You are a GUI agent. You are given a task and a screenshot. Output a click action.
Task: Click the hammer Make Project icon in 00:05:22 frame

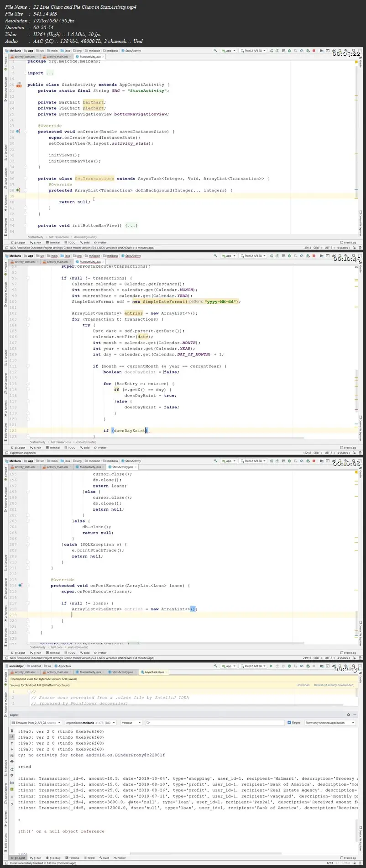pyautogui.click(x=215, y=51)
